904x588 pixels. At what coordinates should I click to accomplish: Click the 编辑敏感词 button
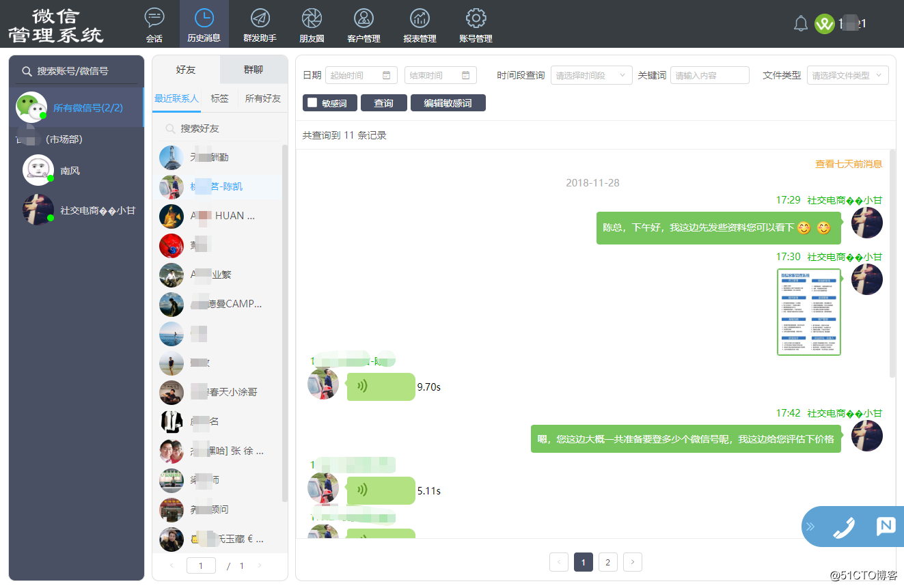point(448,103)
